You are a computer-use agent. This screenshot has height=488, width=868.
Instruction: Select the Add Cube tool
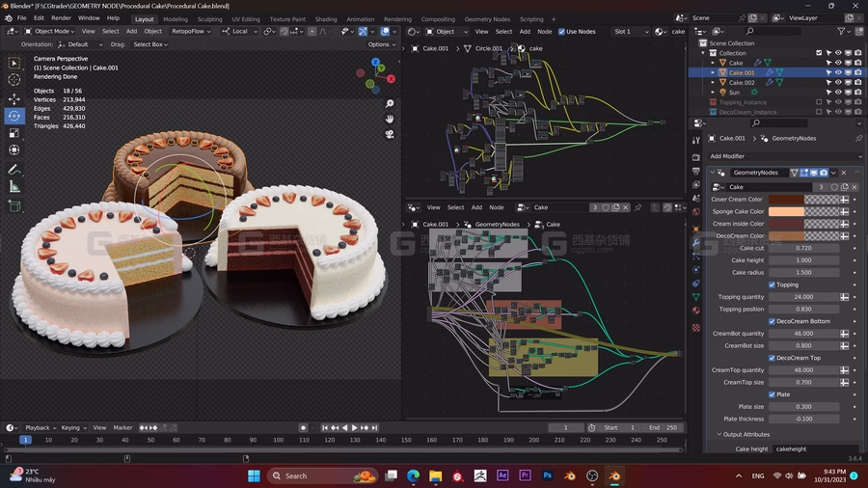14,206
